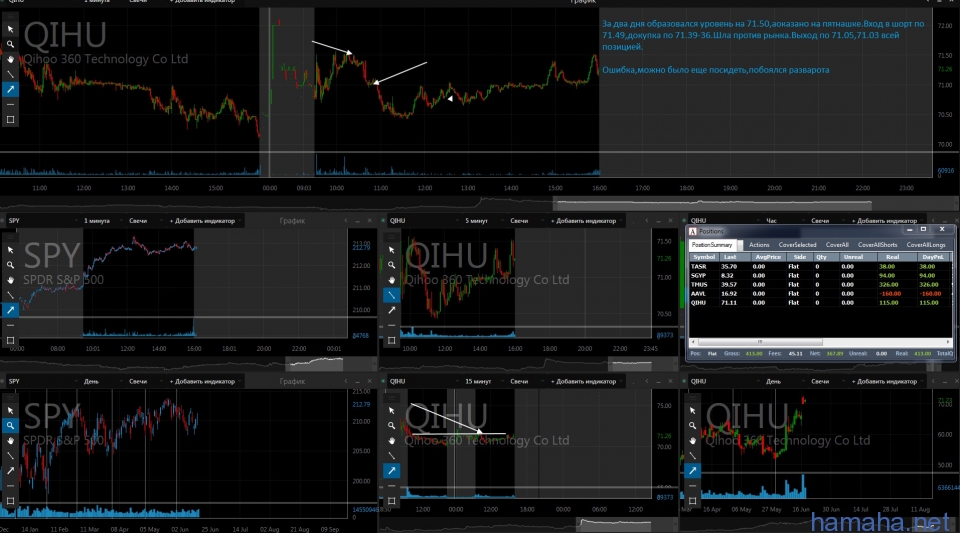960x533 pixels.
Task: Click the range navigator handle below large QIHU chart
Action: [712, 203]
